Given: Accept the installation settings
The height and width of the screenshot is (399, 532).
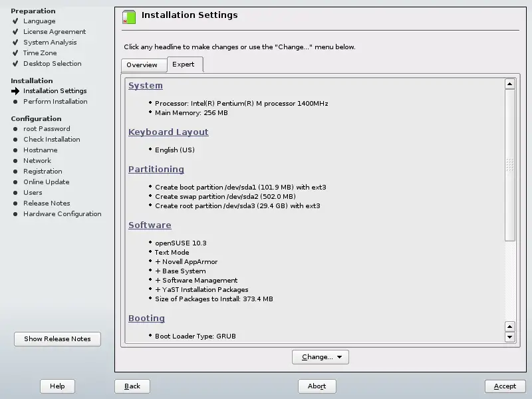Looking at the screenshot, I should click(x=505, y=386).
